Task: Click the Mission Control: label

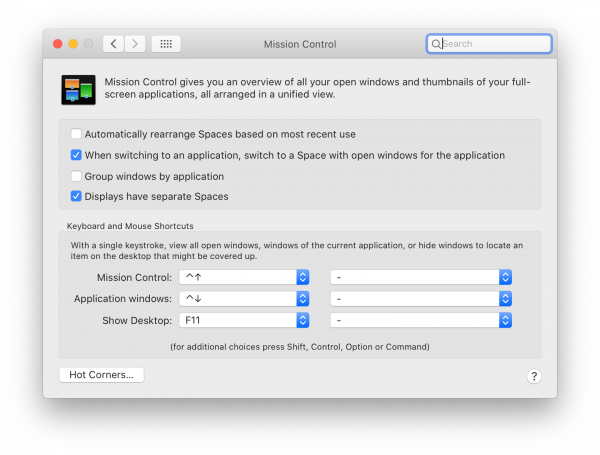Action: [x=134, y=277]
